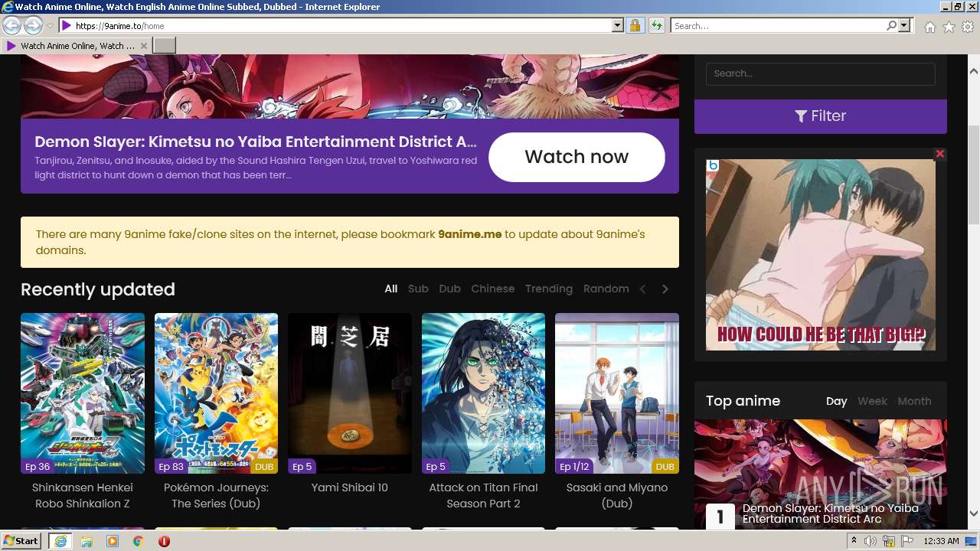Select the Trending filter tab

(548, 289)
